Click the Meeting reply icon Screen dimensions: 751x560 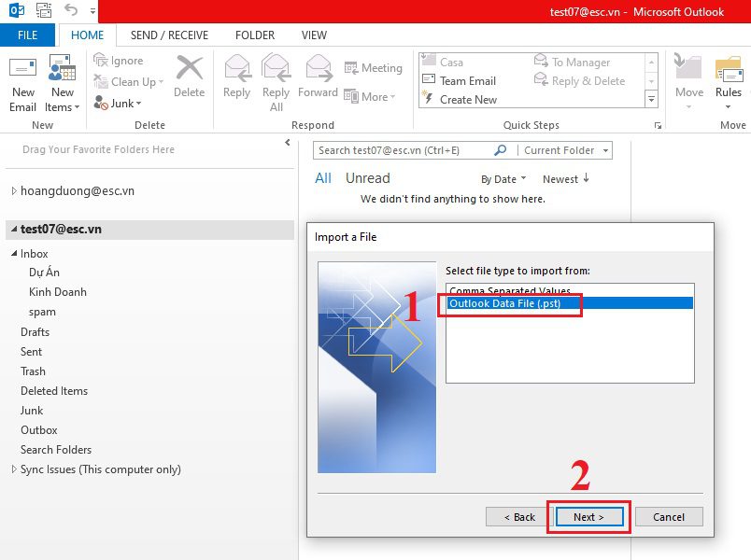point(351,68)
